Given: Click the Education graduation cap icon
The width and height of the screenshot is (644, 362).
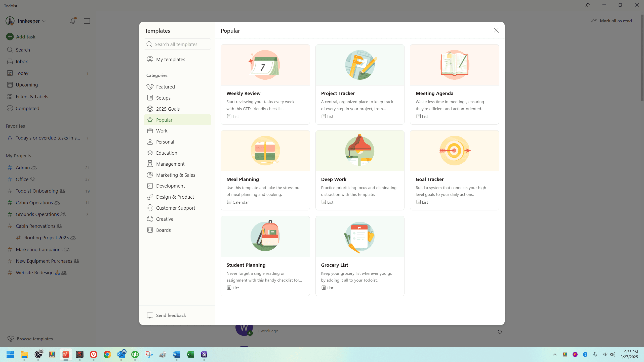Looking at the screenshot, I should (x=150, y=153).
